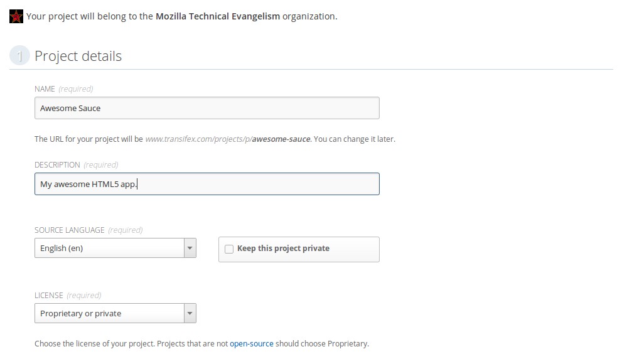The width and height of the screenshot is (627, 364).
Task: Click the SOURCE LANGUAGE field label
Action: click(69, 230)
